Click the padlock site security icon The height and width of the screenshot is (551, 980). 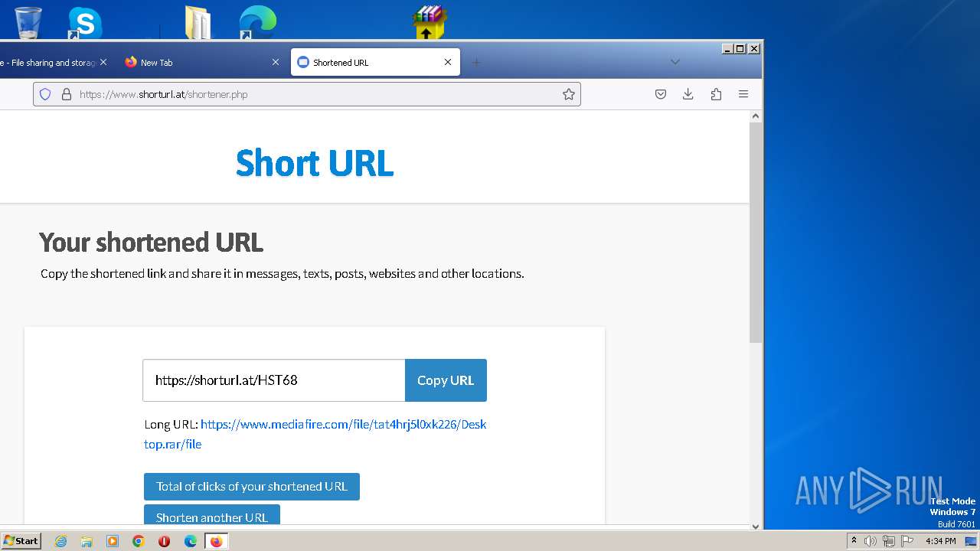pyautogui.click(x=67, y=94)
